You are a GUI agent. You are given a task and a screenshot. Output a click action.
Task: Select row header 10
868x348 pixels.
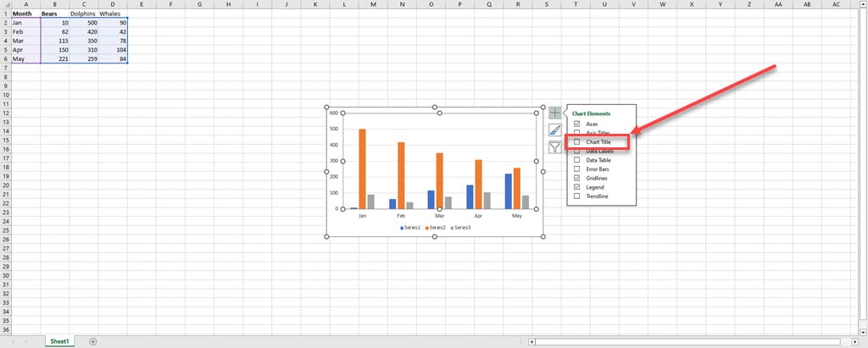point(5,95)
